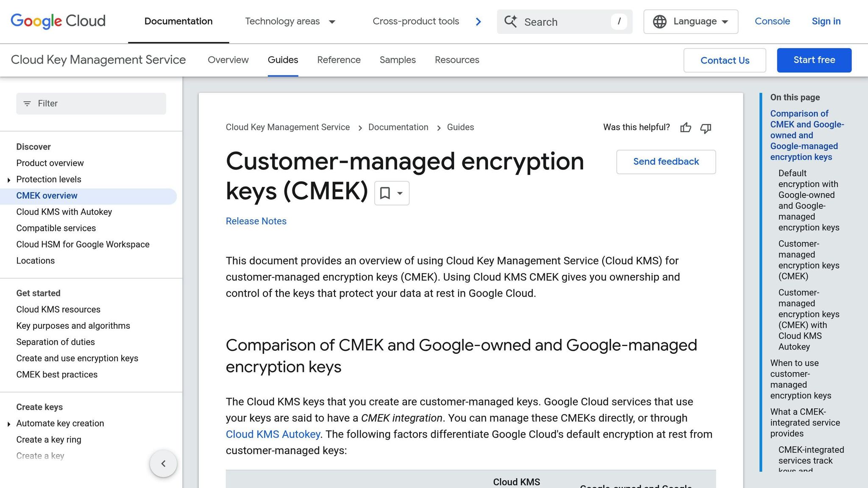Jump to Default encryption with Google-owned keys outline link
Screen dimensions: 868x488
(x=809, y=200)
